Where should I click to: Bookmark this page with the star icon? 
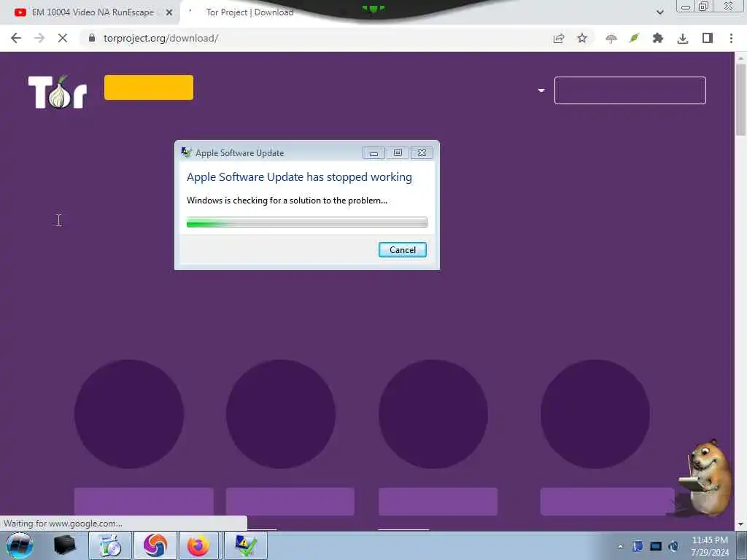tap(582, 38)
